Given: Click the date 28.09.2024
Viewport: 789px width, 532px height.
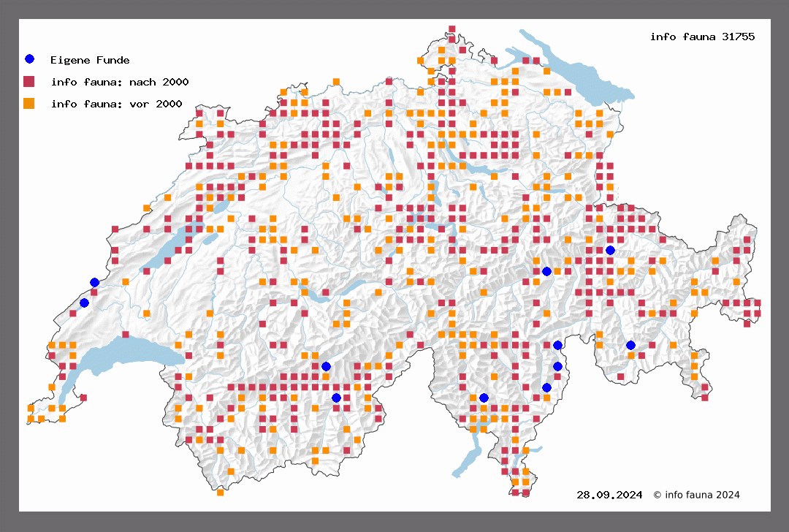Looking at the screenshot, I should coord(609,495).
